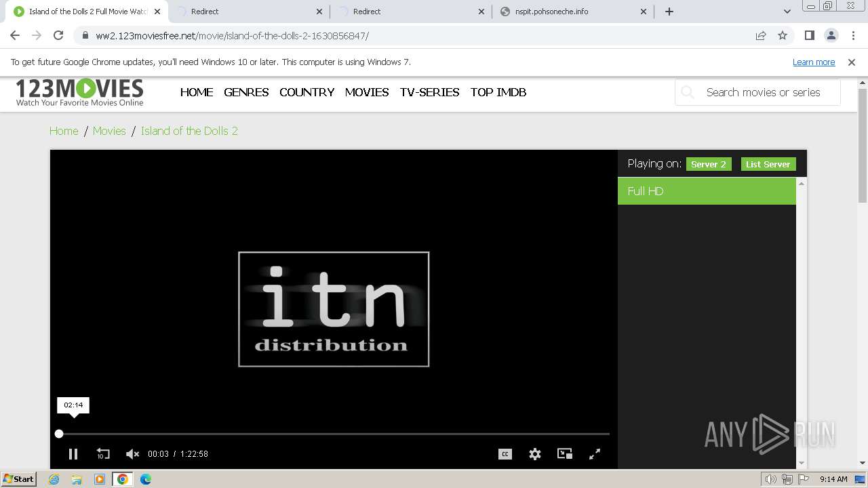Viewport: 868px width, 488px height.
Task: Launch Internet Explorer from taskbar
Action: click(x=54, y=479)
